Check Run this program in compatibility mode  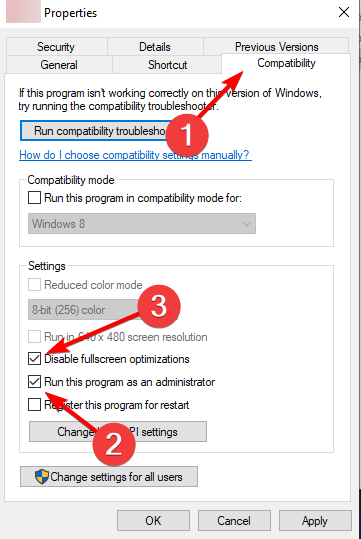(34, 198)
